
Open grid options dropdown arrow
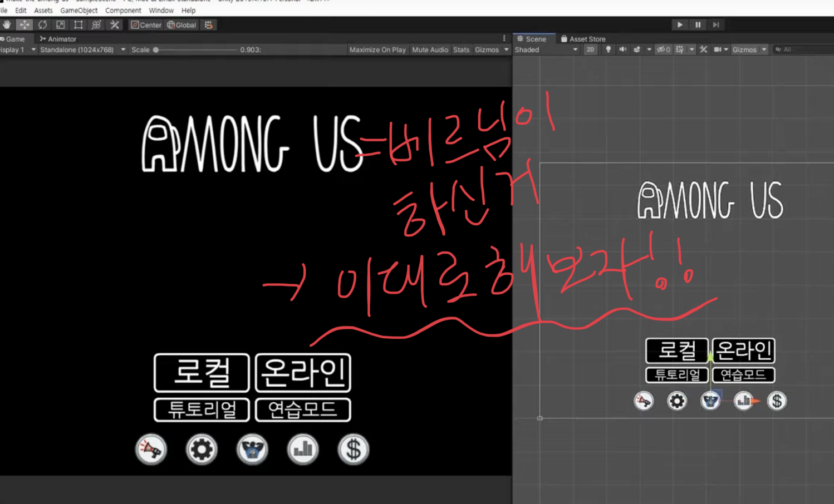(x=691, y=50)
